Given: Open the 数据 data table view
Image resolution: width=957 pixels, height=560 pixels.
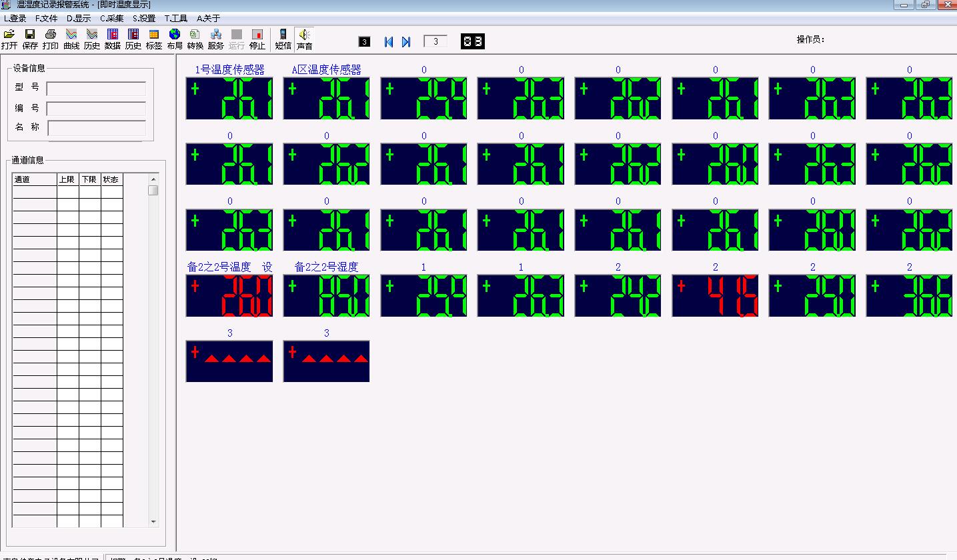Looking at the screenshot, I should [113, 39].
